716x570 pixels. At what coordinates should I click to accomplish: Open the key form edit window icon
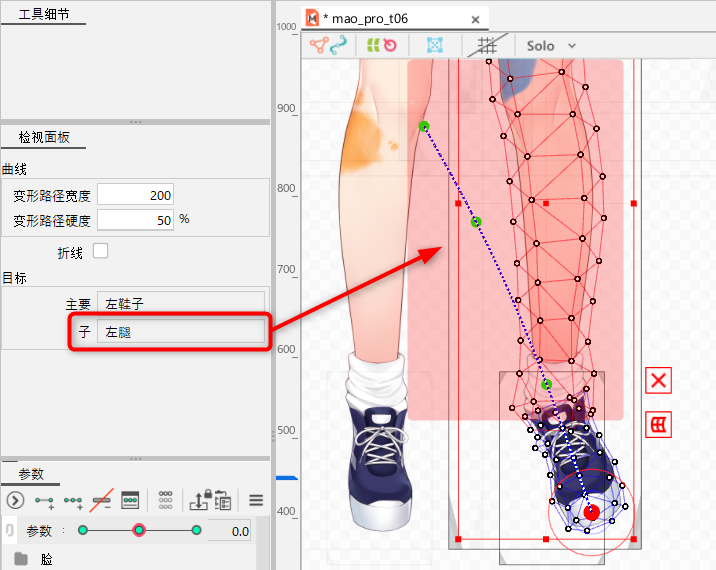point(130,500)
